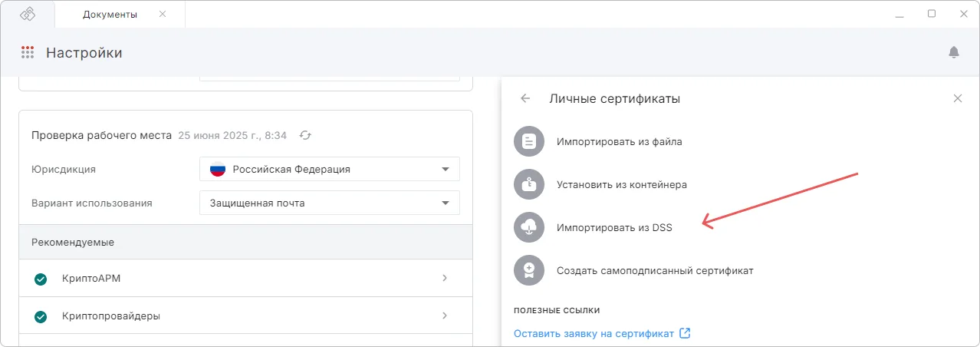Image resolution: width=980 pixels, height=347 pixels.
Task: Open notifications bell icon
Action: (954, 52)
